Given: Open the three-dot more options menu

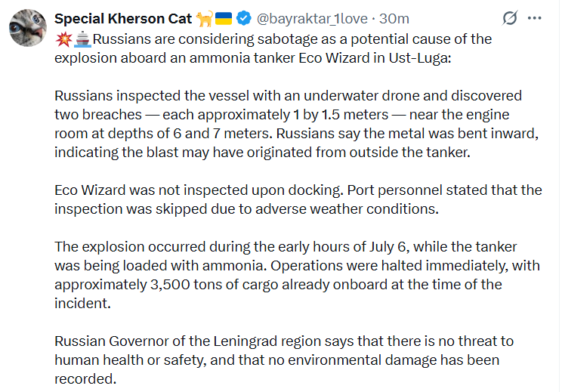Looking at the screenshot, I should coord(534,18).
